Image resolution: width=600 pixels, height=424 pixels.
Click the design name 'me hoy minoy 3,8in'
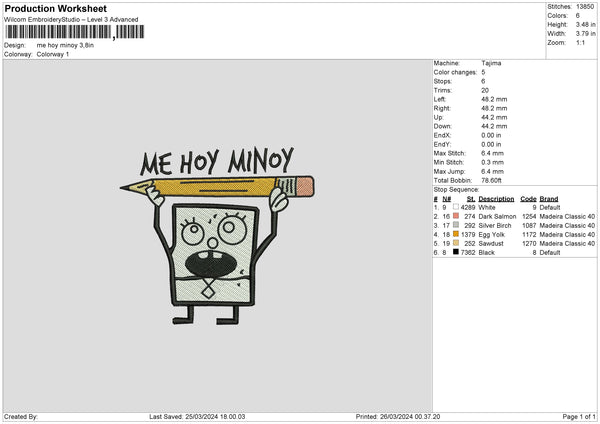tap(65, 45)
